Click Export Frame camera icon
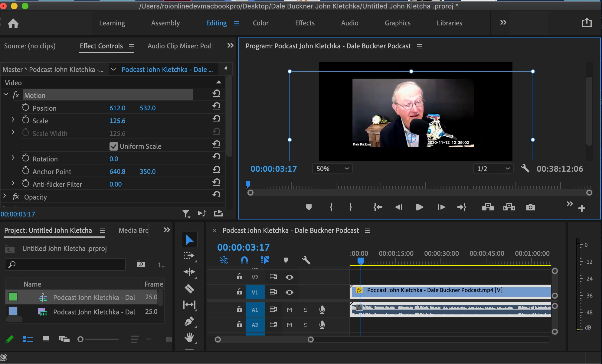Screen dimensions: 602x364 (x=530, y=207)
